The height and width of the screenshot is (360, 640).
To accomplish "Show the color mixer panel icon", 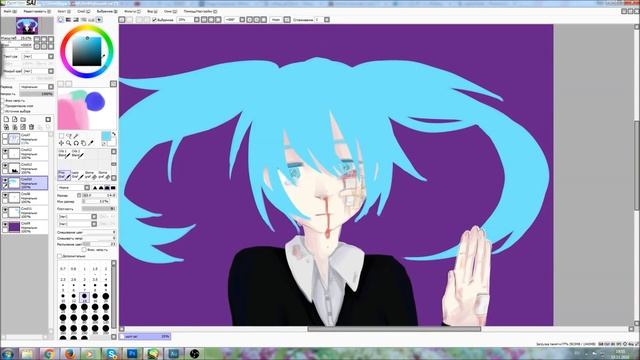I will click(x=84, y=20).
